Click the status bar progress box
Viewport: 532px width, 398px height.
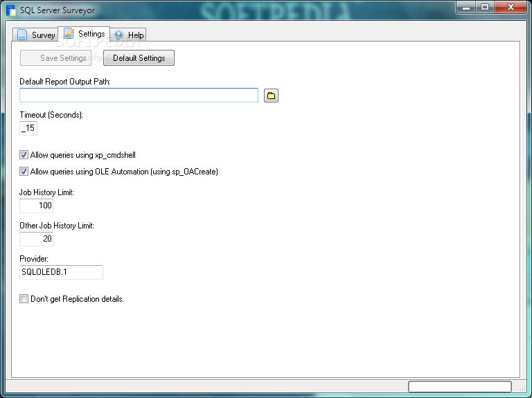pos(460,386)
